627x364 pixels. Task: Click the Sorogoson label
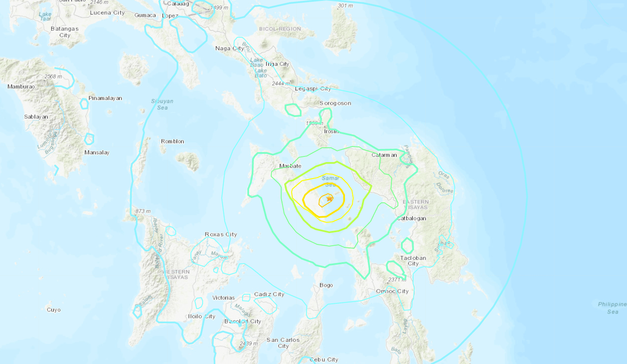pyautogui.click(x=335, y=103)
